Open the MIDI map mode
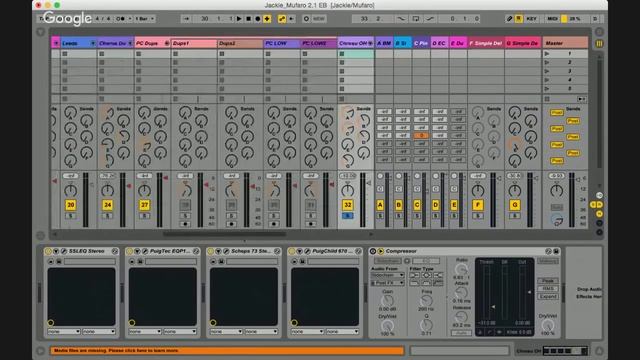This screenshot has width=640, height=360. [552, 19]
